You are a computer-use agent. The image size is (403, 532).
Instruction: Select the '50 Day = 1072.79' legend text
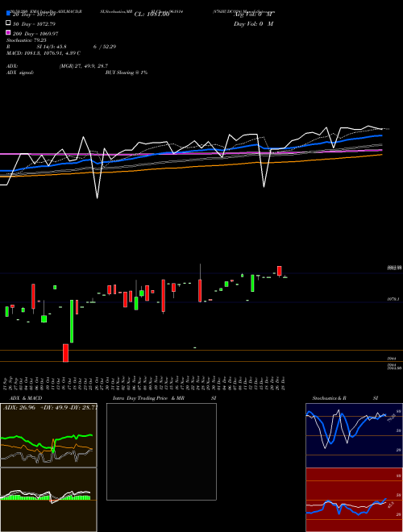[x=34, y=24]
